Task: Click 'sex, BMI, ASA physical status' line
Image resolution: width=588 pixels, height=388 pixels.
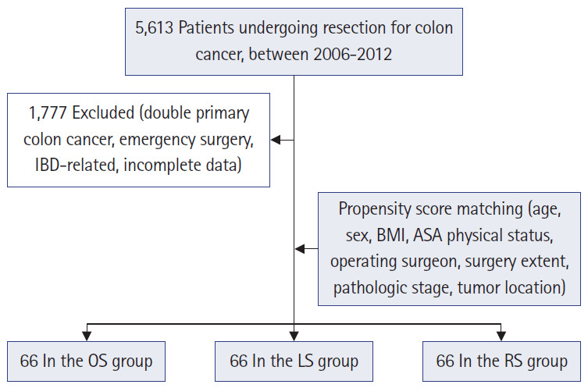Action: pyautogui.click(x=449, y=236)
